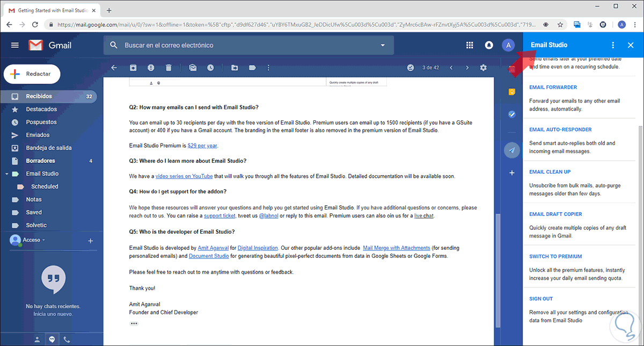Select Switch to Premium option

[555, 256]
